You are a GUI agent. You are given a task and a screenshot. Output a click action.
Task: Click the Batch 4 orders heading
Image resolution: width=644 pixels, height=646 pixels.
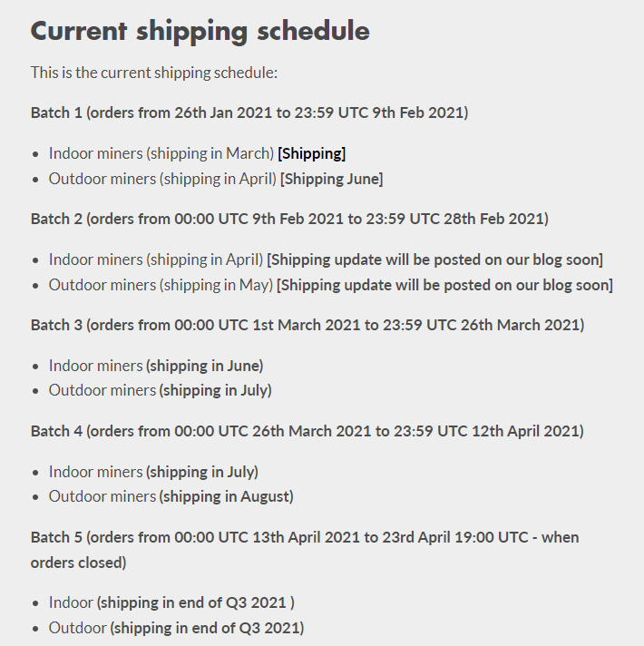[307, 431]
